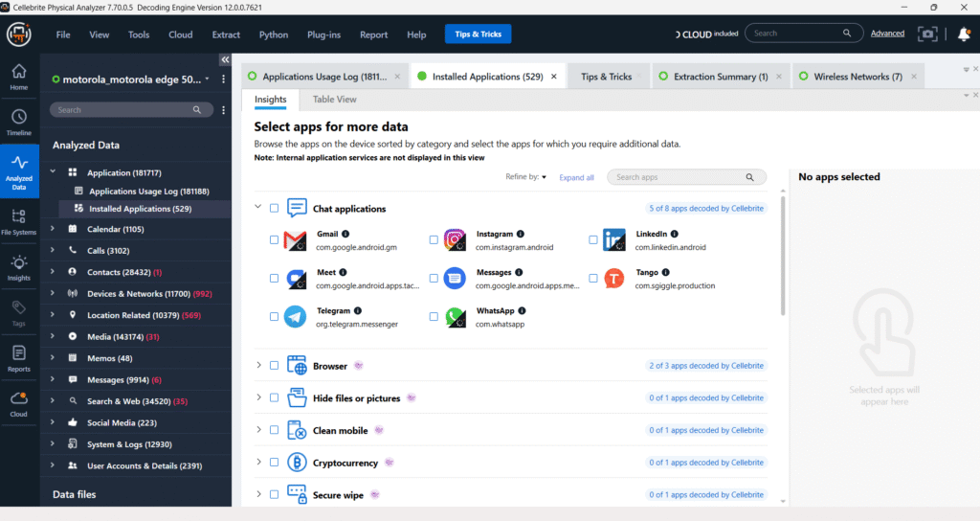The image size is (980, 521).
Task: Open the Plug-ins menu
Action: pos(323,34)
